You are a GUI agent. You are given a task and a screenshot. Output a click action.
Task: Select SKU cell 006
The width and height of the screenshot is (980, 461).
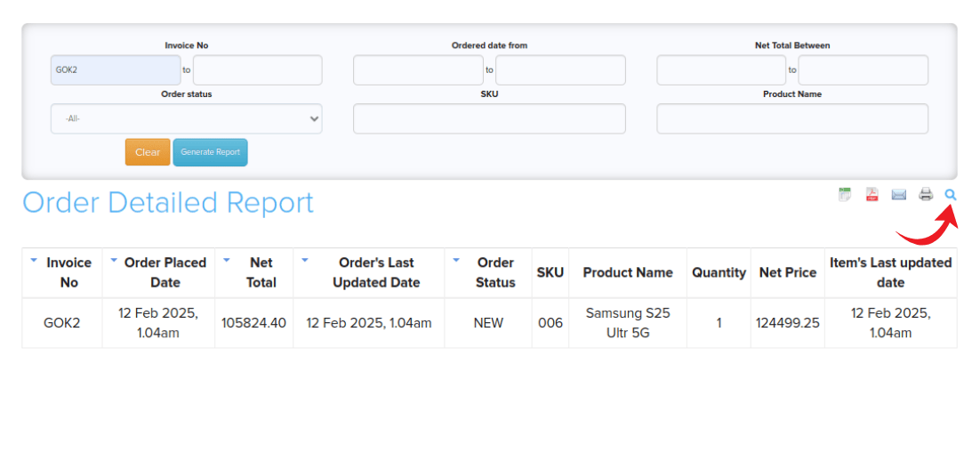click(x=550, y=323)
